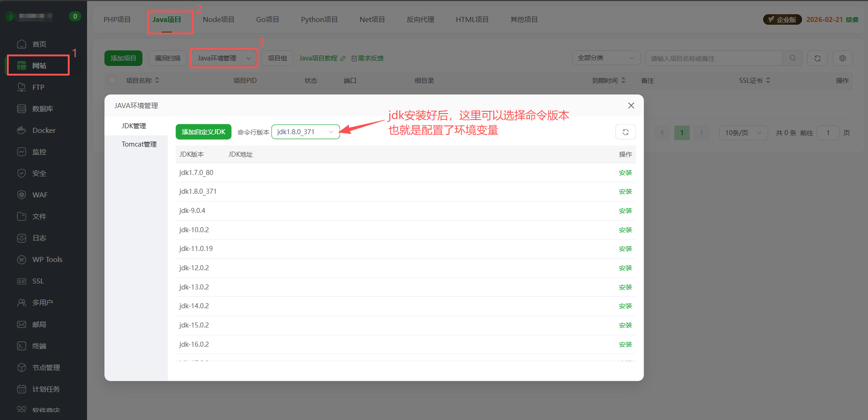This screenshot has width=868, height=420.
Task: Open the panel settings gear icon
Action: [x=842, y=58]
